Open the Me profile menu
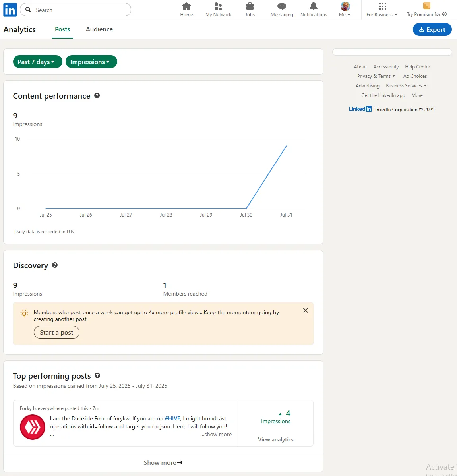This screenshot has height=476, width=457. tap(345, 10)
